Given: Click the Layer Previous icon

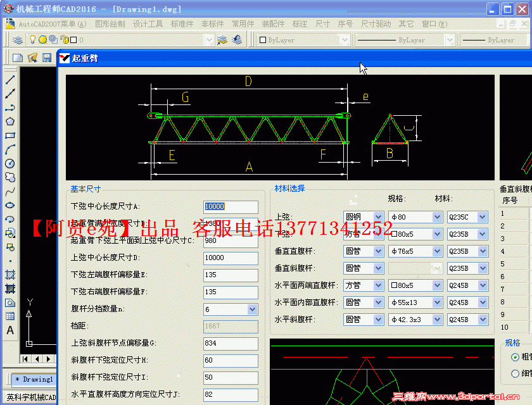Looking at the screenshot, I should coord(237,40).
